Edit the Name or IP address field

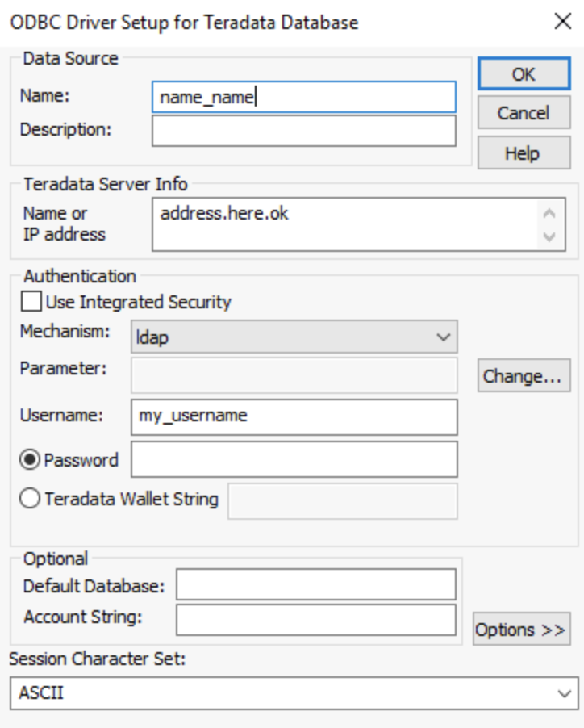pyautogui.click(x=347, y=224)
